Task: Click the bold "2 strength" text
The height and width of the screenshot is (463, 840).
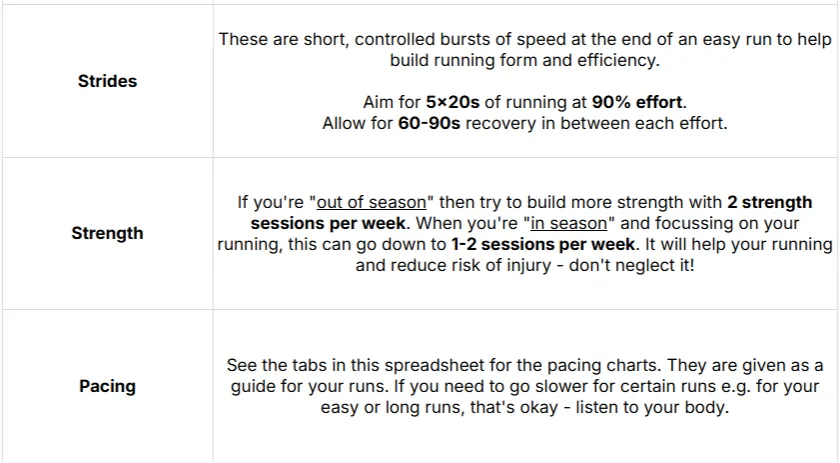Action: [769, 203]
